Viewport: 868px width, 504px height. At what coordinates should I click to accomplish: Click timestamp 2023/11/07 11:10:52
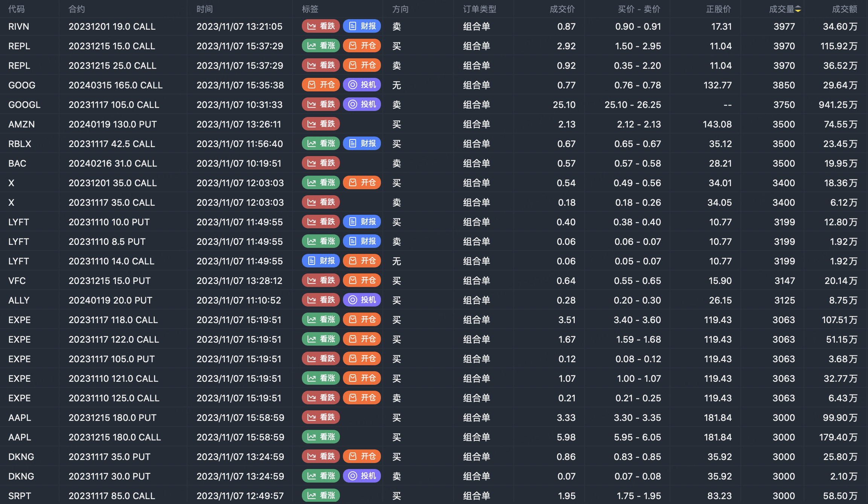(239, 301)
